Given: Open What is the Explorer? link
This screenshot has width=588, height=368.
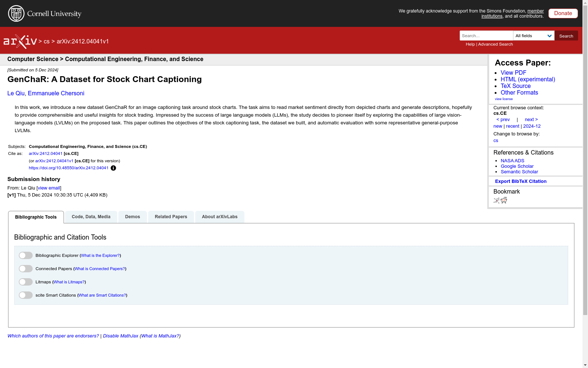Looking at the screenshot, I should click(x=100, y=255).
